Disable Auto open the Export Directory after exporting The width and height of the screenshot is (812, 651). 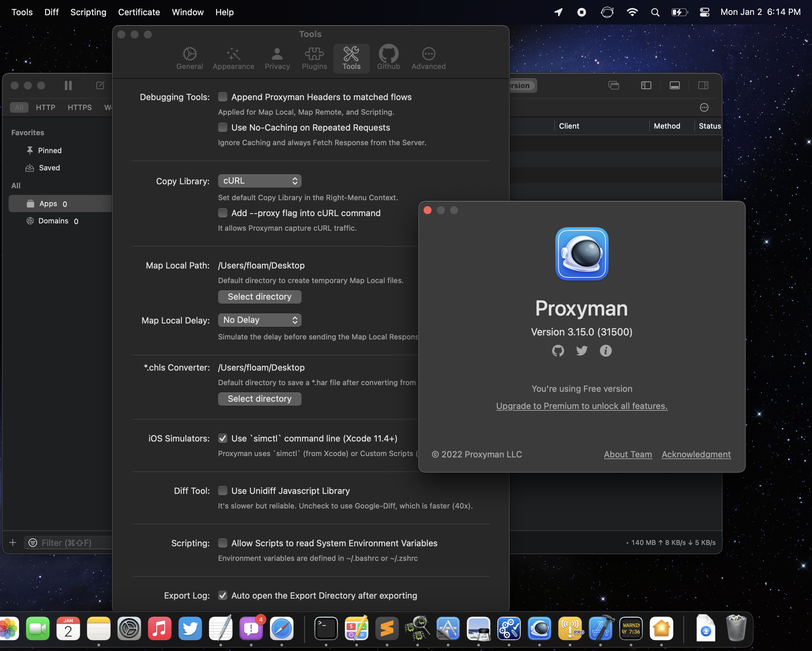[x=223, y=595]
